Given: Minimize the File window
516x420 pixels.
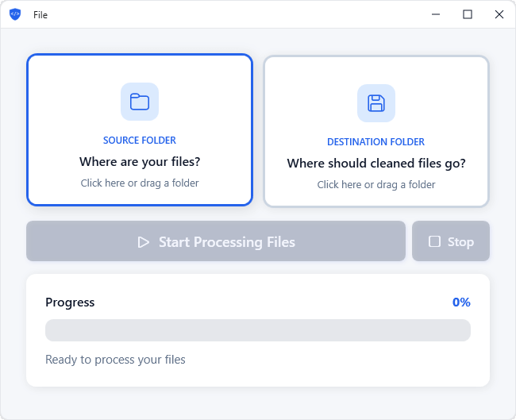Looking at the screenshot, I should pyautogui.click(x=437, y=14).
